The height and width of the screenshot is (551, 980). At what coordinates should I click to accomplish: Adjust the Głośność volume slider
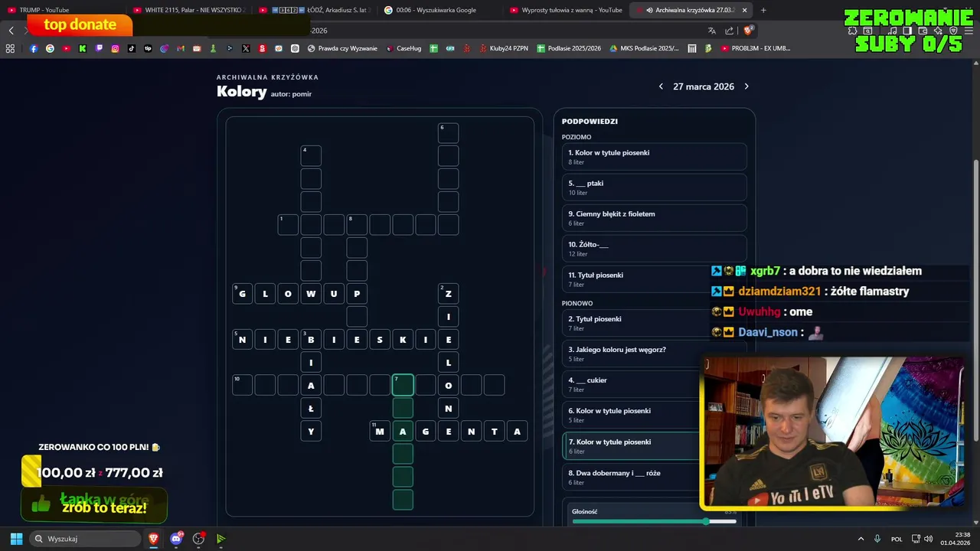(654, 521)
